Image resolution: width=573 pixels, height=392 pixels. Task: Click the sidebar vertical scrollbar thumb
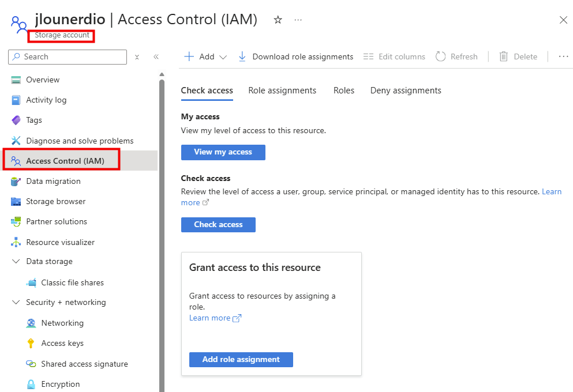162,235
